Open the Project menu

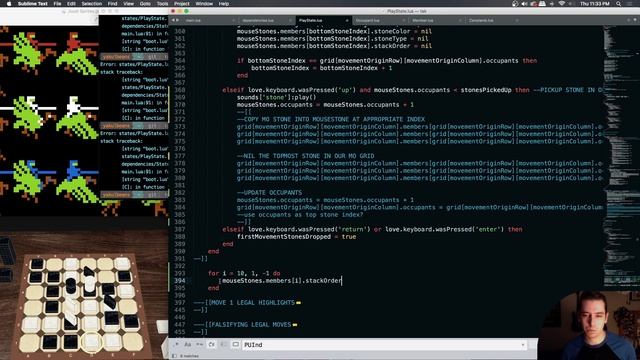pyautogui.click(x=182, y=4)
